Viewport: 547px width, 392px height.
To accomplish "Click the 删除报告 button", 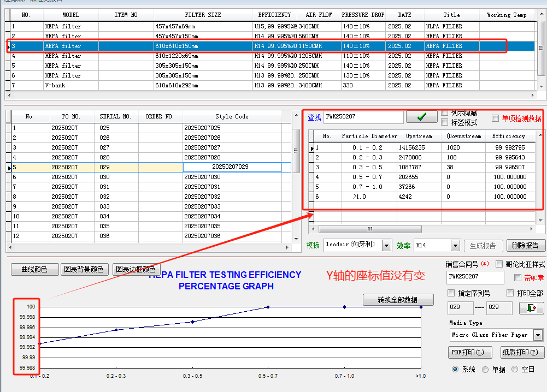I will (x=525, y=245).
